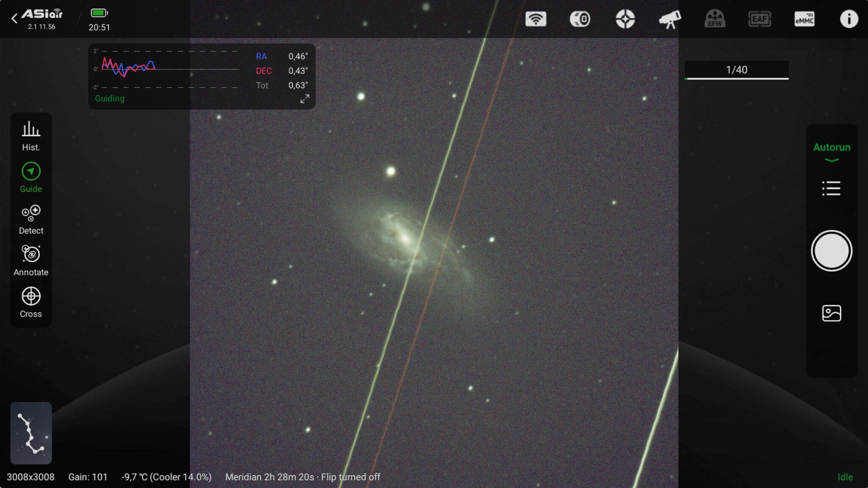Open the EFW filter wheel settings
This screenshot has width=868, height=488.
(x=715, y=19)
